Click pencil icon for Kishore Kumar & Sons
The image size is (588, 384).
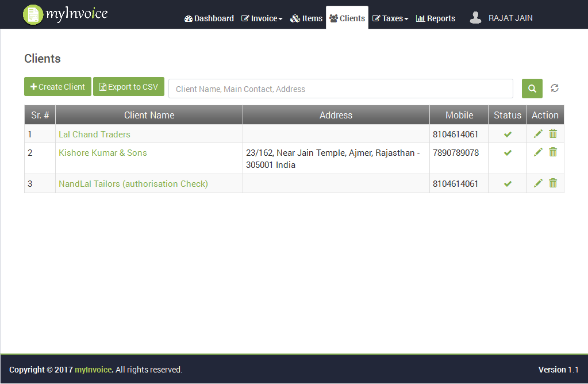pyautogui.click(x=538, y=152)
